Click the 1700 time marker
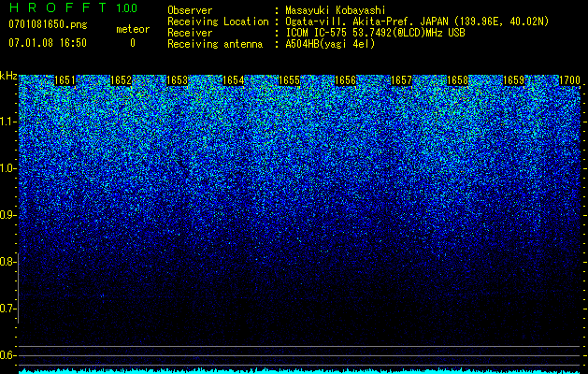Viewport: 588px width, 374px height. (x=569, y=80)
